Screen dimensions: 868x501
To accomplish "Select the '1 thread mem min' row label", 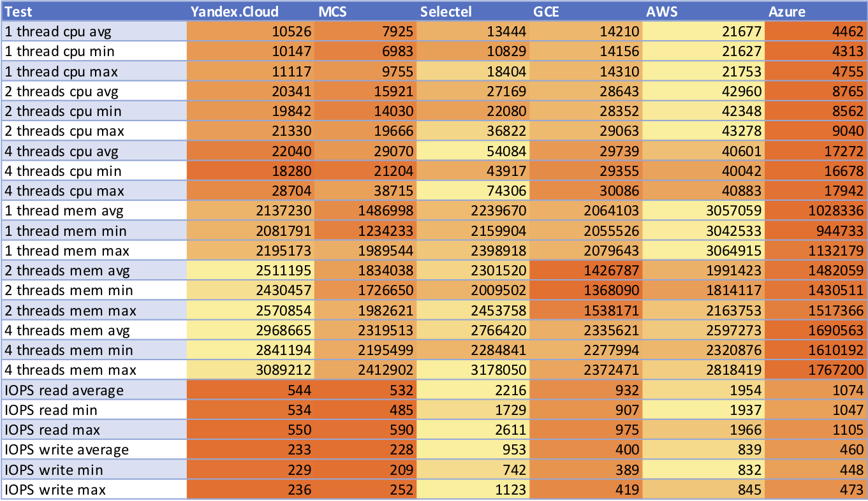I will pyautogui.click(x=94, y=231).
